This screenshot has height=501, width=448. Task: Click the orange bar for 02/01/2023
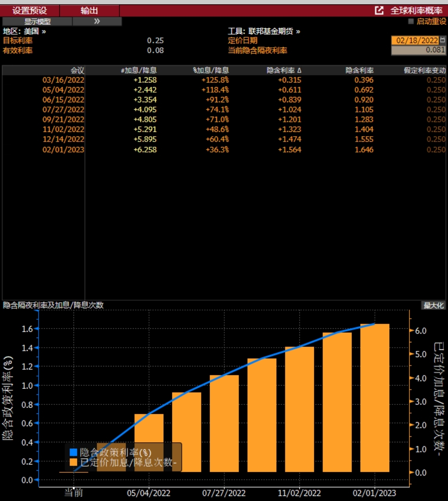pos(375,398)
